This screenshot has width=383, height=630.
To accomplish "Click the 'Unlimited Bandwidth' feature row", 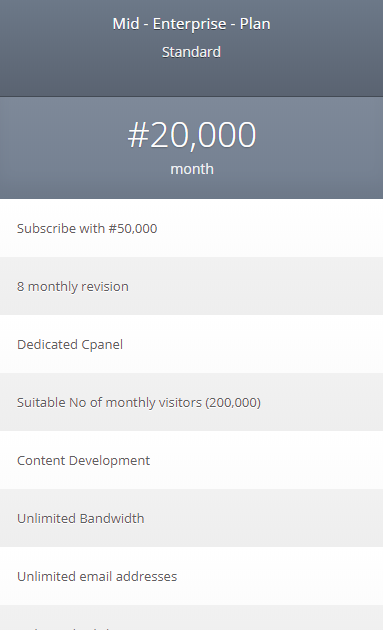I will (x=191, y=518).
